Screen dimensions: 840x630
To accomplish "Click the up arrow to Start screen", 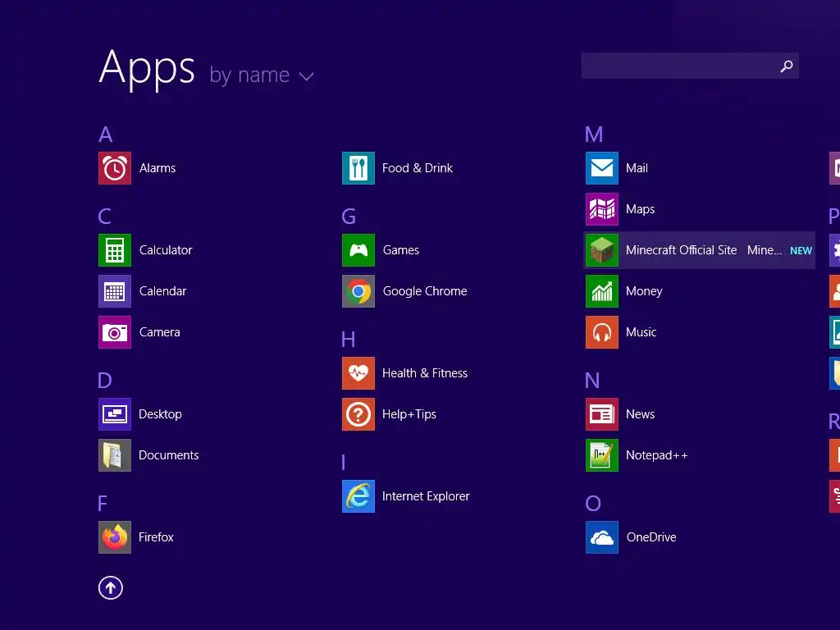I will (111, 587).
